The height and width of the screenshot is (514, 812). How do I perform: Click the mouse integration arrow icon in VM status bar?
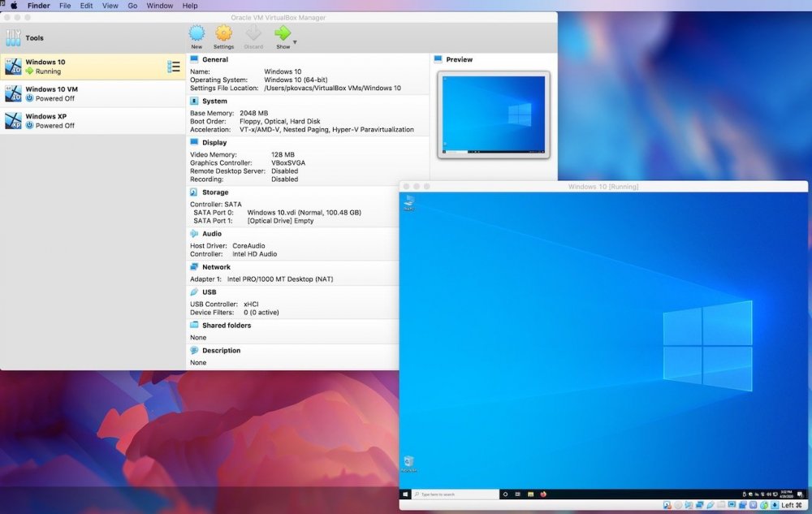[764, 505]
